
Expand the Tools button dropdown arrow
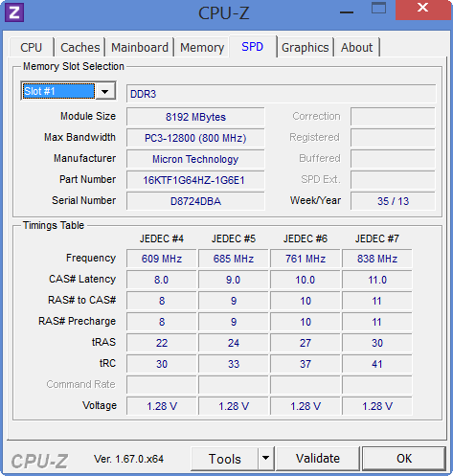[265, 459]
